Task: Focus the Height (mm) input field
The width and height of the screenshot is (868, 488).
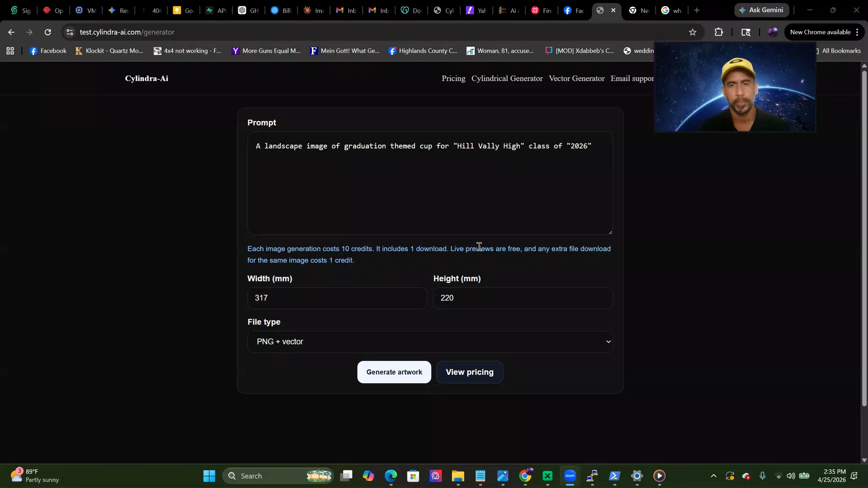Action: tap(523, 298)
